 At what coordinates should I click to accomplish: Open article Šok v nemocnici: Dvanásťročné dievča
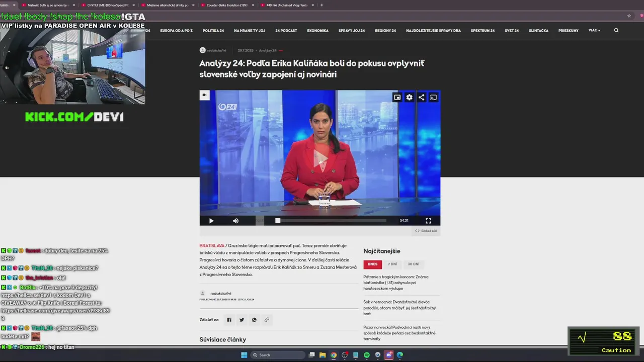[x=399, y=307]
